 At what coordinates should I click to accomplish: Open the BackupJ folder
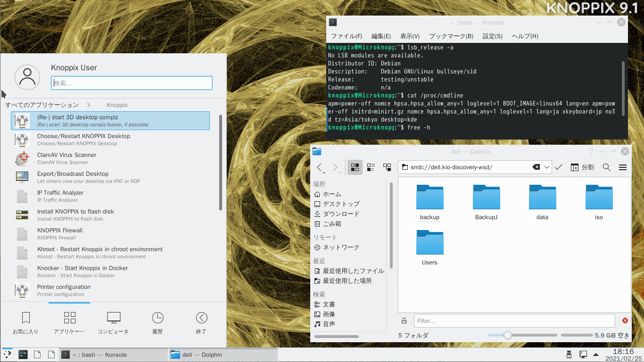click(486, 197)
